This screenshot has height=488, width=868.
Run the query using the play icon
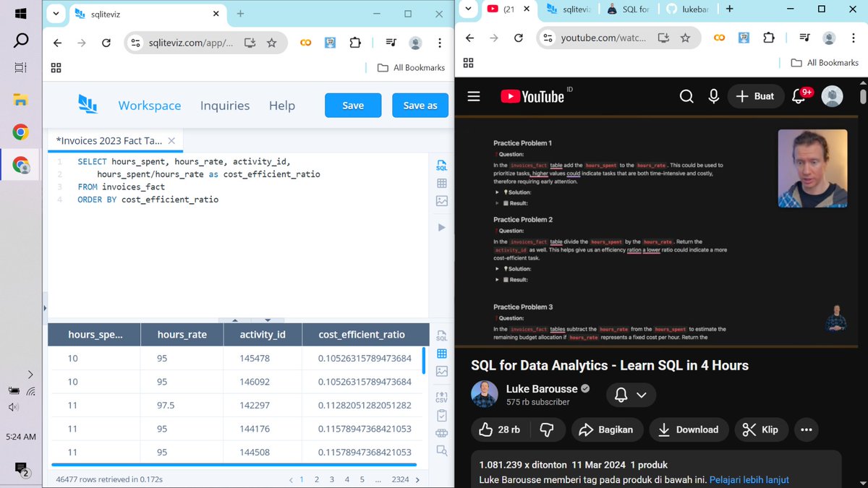[442, 227]
